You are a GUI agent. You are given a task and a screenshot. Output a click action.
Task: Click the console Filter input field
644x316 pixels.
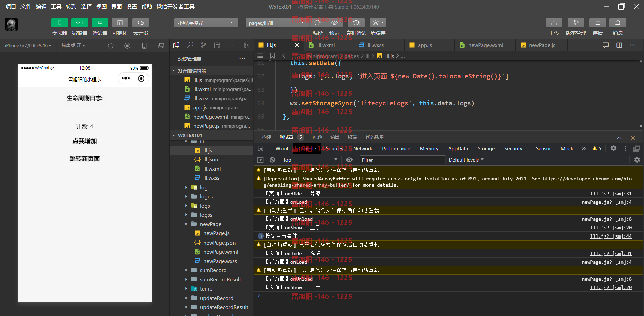(402, 160)
